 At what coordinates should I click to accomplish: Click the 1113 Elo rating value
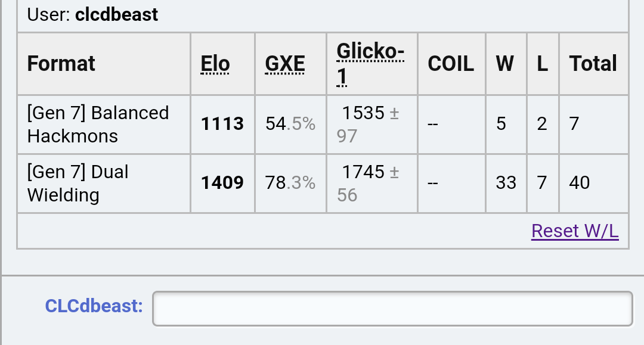pyautogui.click(x=222, y=124)
